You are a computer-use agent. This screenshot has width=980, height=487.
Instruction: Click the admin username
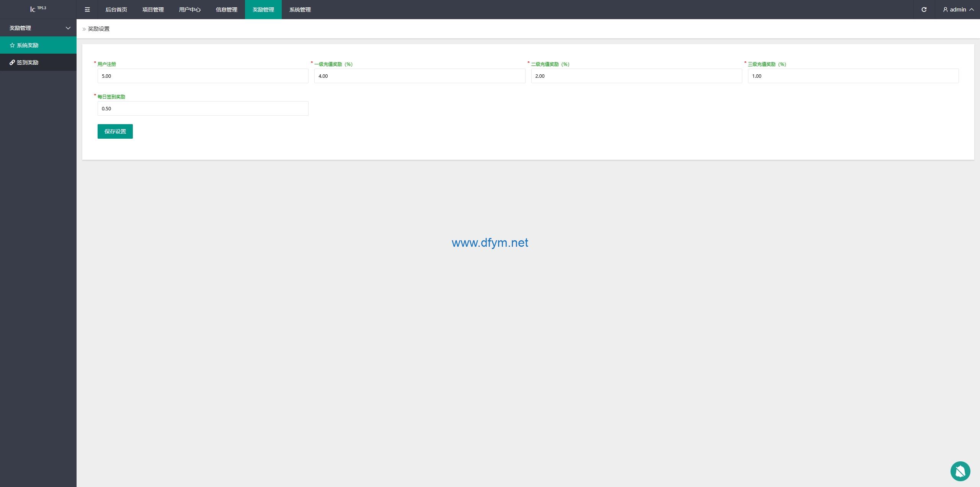tap(958, 10)
